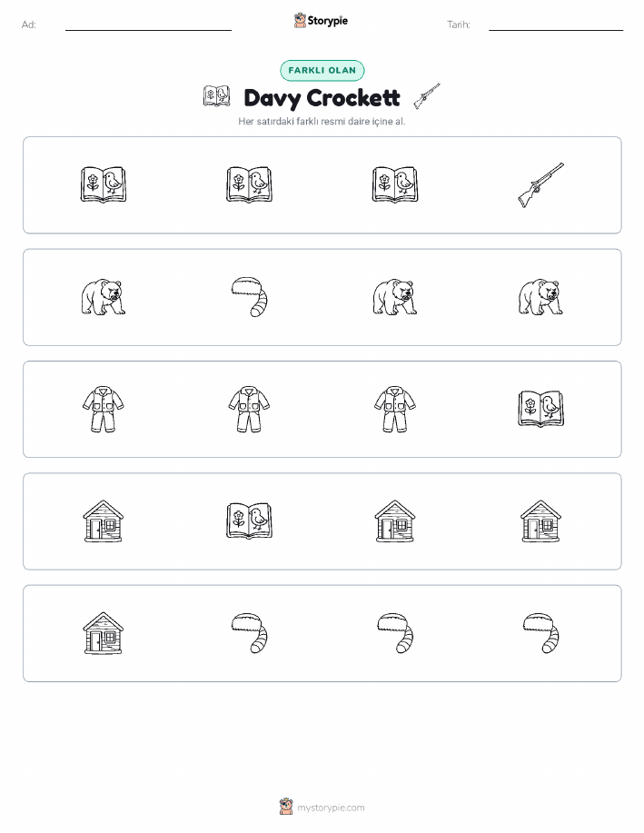644x833 pixels.
Task: Select the last cabin in row four
Action: click(x=540, y=521)
